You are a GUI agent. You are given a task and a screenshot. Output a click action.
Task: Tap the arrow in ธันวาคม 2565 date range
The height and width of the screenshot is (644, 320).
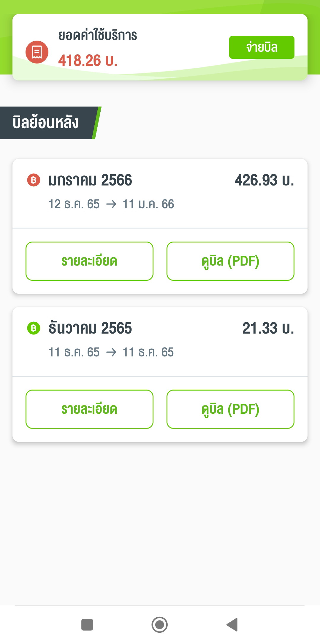tap(111, 352)
